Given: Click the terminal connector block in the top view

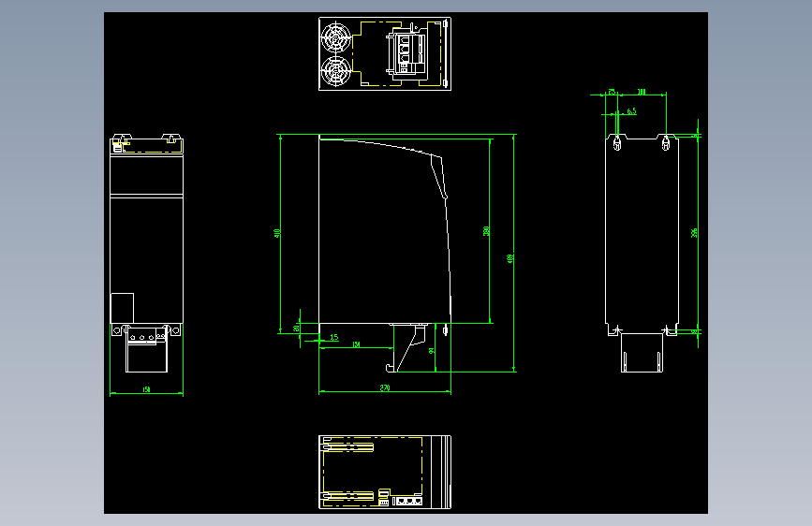Looking at the screenshot, I should pos(406,54).
